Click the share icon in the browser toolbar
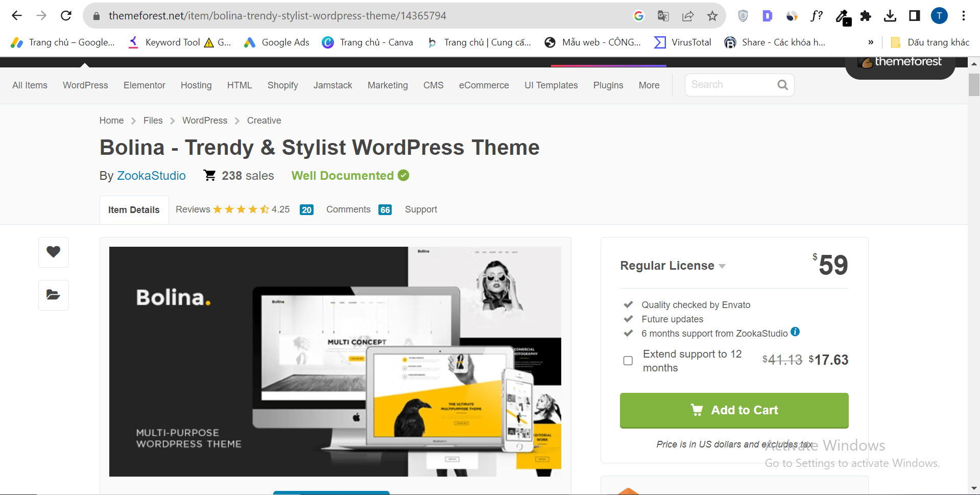This screenshot has height=495, width=980. click(688, 16)
